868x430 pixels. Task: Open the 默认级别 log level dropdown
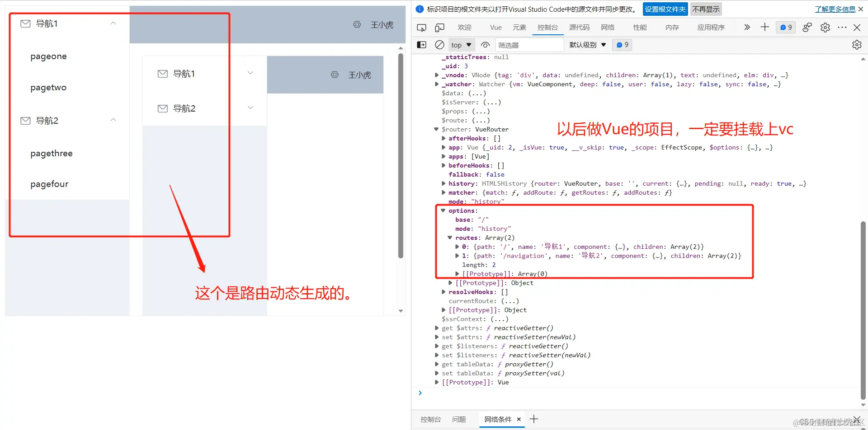click(587, 45)
